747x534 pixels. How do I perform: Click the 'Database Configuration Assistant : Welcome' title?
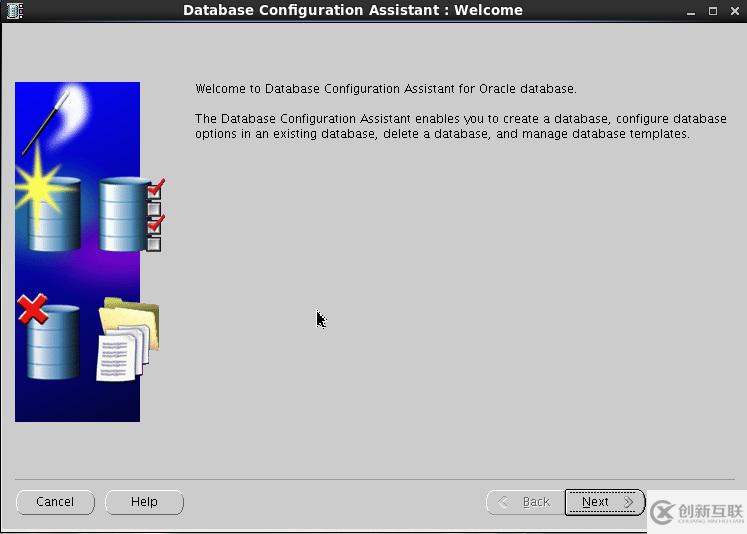pos(352,11)
